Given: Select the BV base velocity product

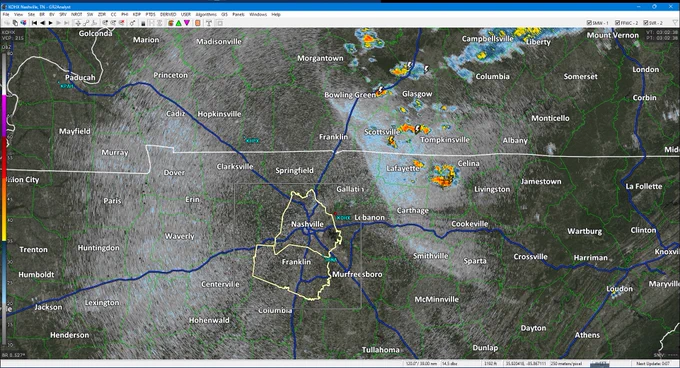Looking at the screenshot, I should [52, 14].
